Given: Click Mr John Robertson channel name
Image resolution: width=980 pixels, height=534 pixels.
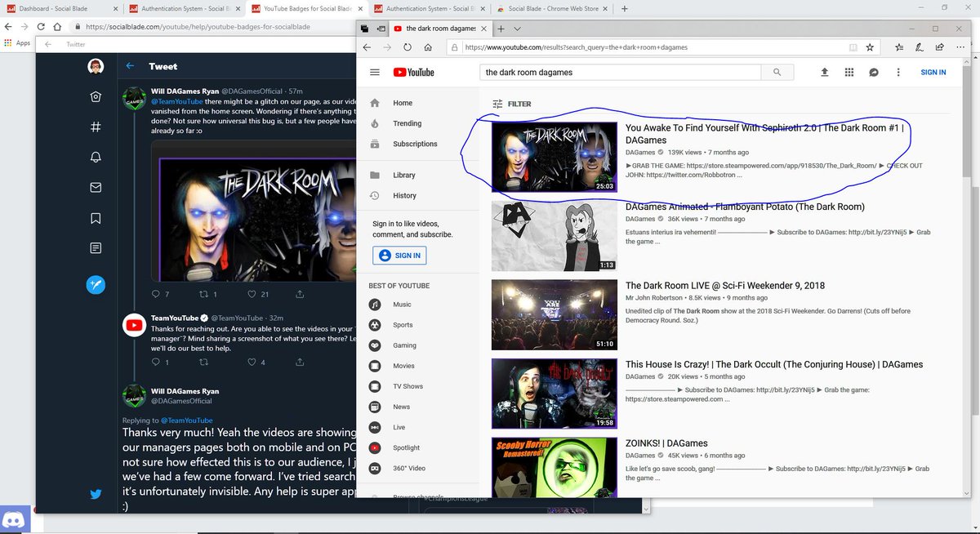Looking at the screenshot, I should [x=654, y=298].
